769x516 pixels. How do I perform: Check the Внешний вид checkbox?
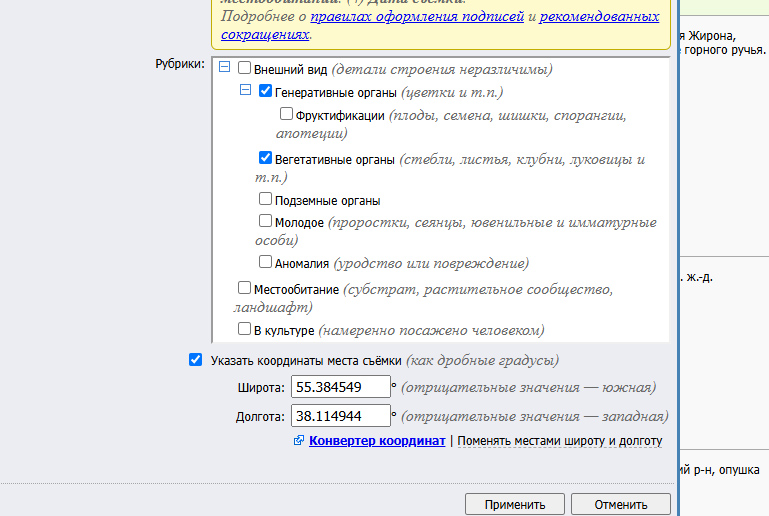click(245, 69)
